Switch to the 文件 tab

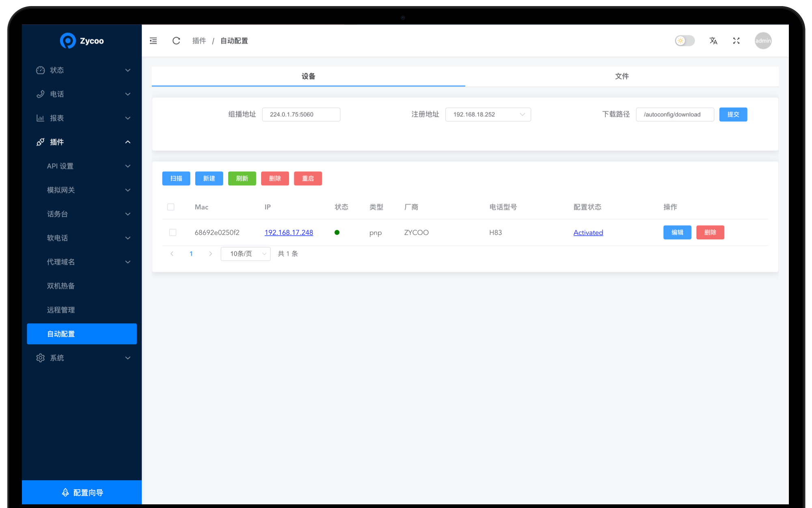[x=622, y=76]
